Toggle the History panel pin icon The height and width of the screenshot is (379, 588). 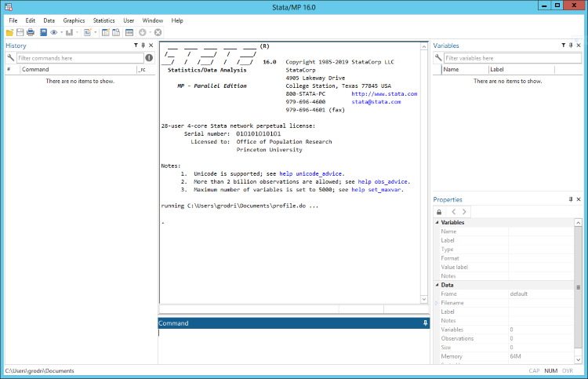(143, 46)
